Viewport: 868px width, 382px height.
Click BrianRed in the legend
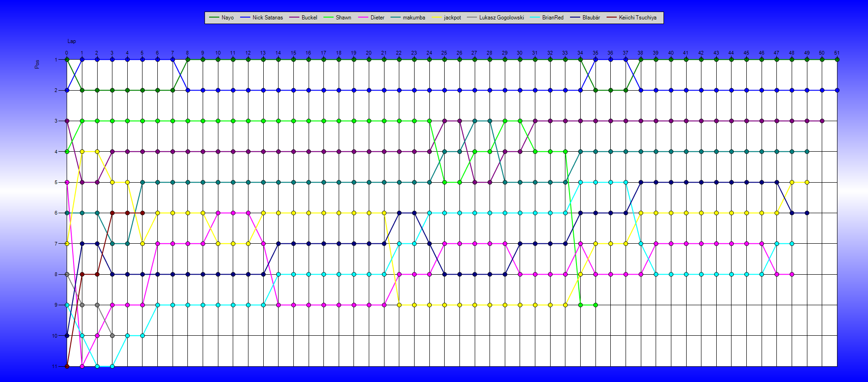[x=546, y=18]
